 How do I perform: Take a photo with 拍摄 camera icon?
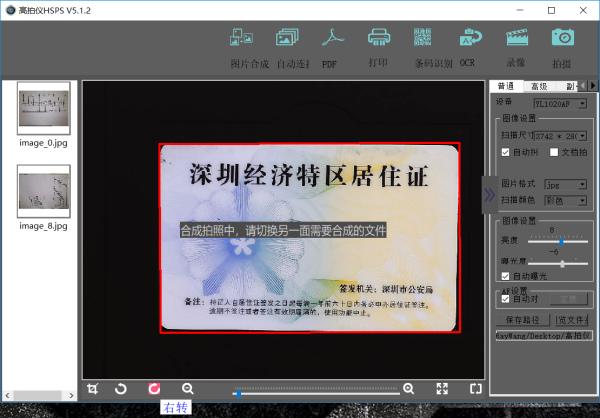tap(562, 37)
